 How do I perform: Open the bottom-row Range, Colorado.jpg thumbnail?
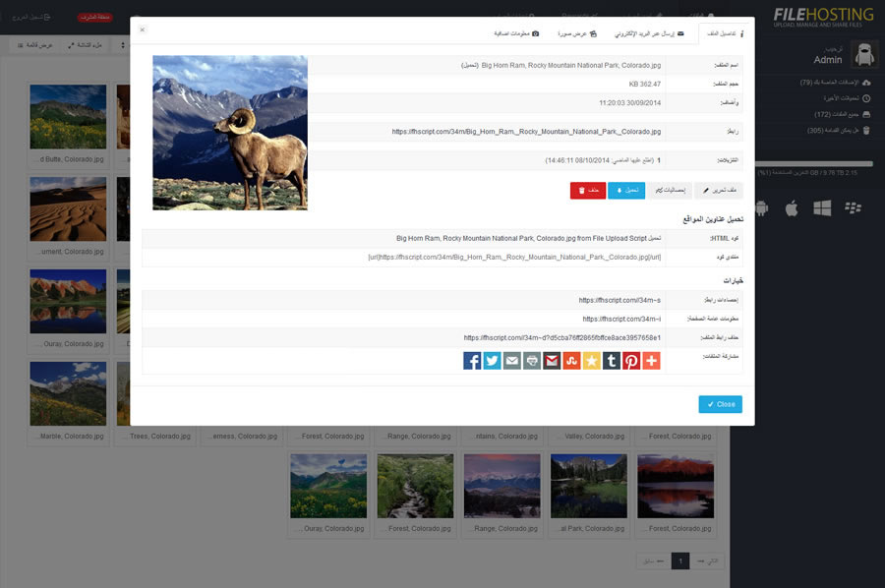coord(501,486)
